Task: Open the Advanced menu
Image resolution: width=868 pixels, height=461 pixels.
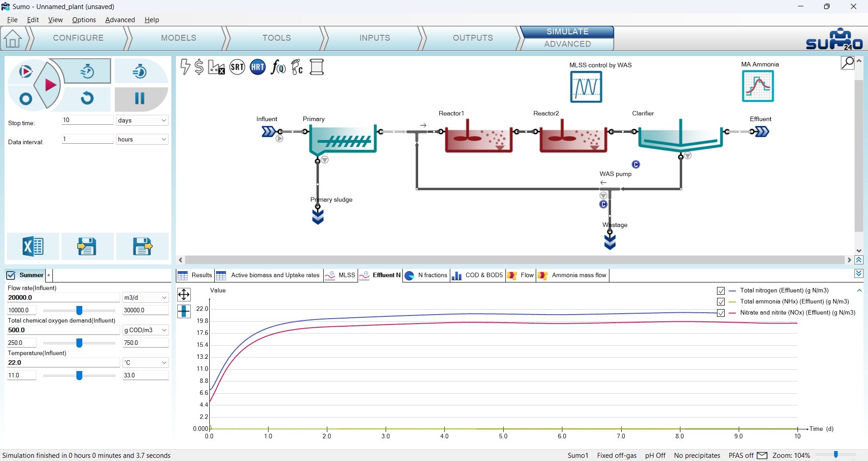Action: (120, 20)
